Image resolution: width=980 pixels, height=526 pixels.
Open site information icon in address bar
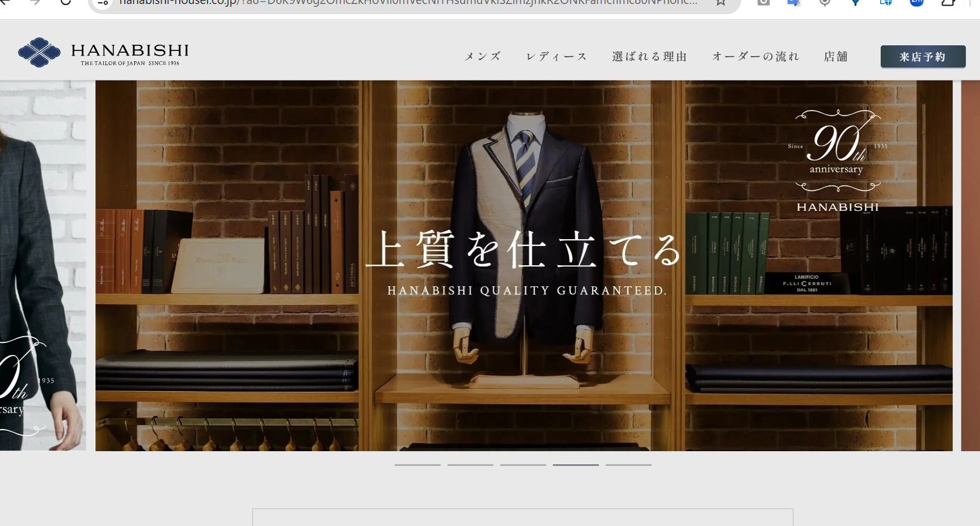pyautogui.click(x=103, y=3)
